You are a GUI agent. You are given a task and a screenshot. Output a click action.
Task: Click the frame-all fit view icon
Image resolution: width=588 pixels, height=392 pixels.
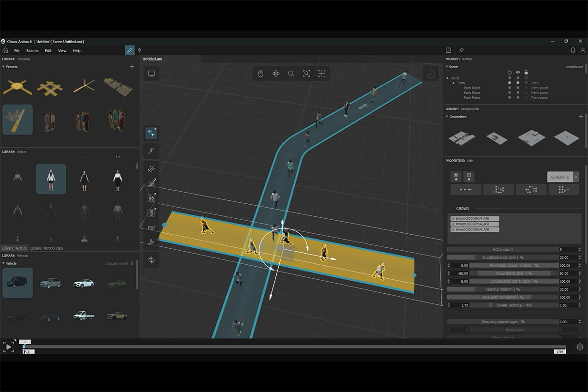[x=322, y=74]
